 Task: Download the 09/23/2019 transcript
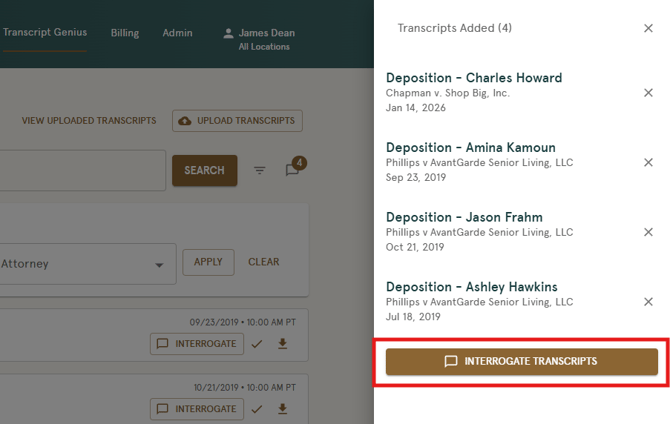tap(283, 344)
